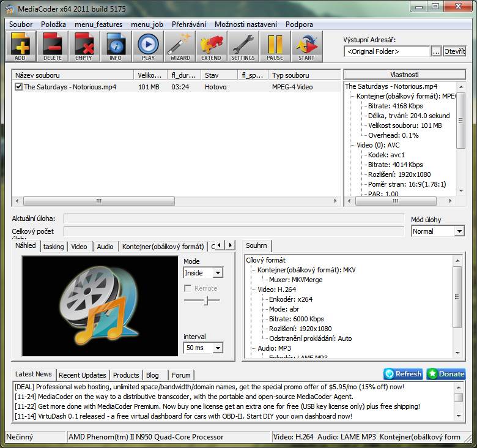Switch to Kontejner(obálkový formát) tab

tap(163, 247)
